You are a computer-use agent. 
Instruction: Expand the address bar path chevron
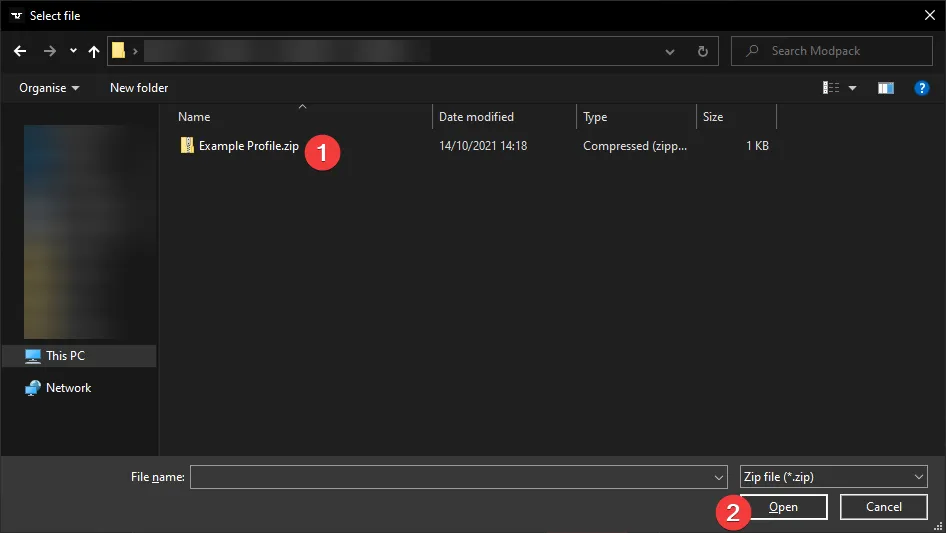pyautogui.click(x=135, y=51)
